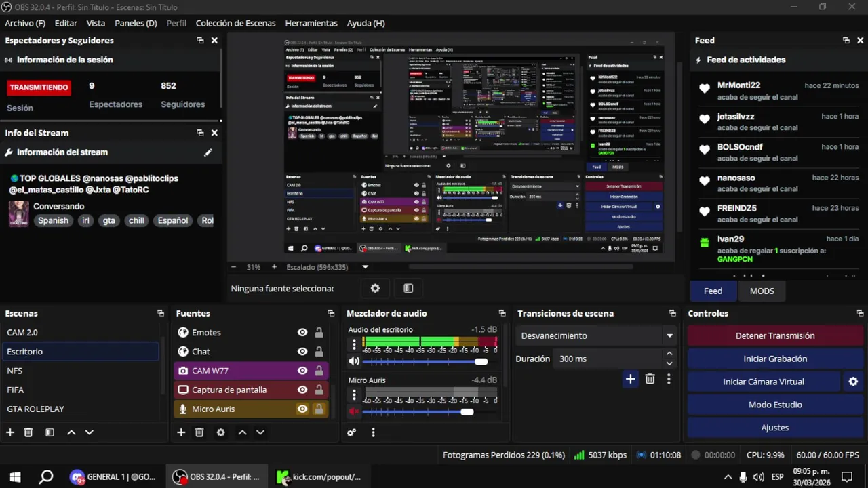Undock the Feed panel
This screenshot has height=488, width=868.
pyautogui.click(x=846, y=41)
